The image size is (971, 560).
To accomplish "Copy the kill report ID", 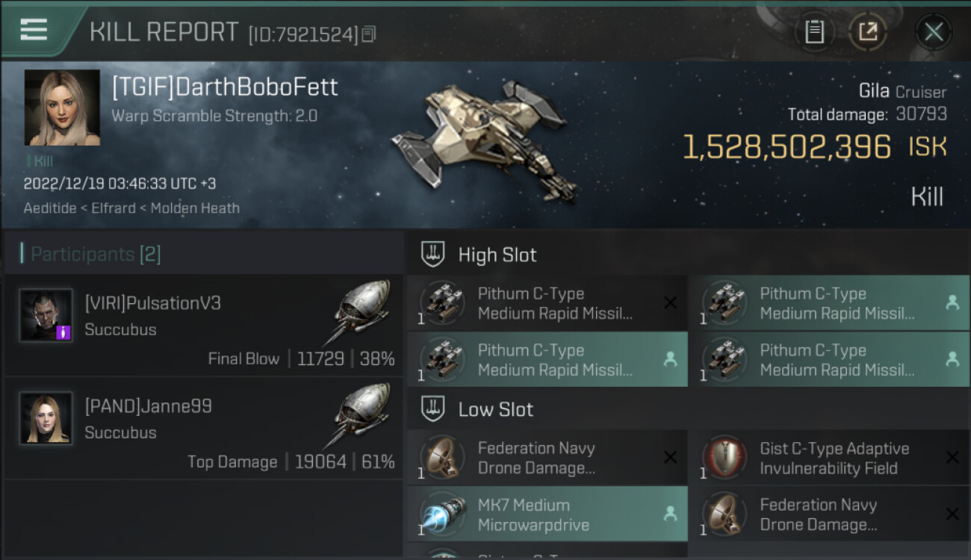I will click(x=369, y=34).
